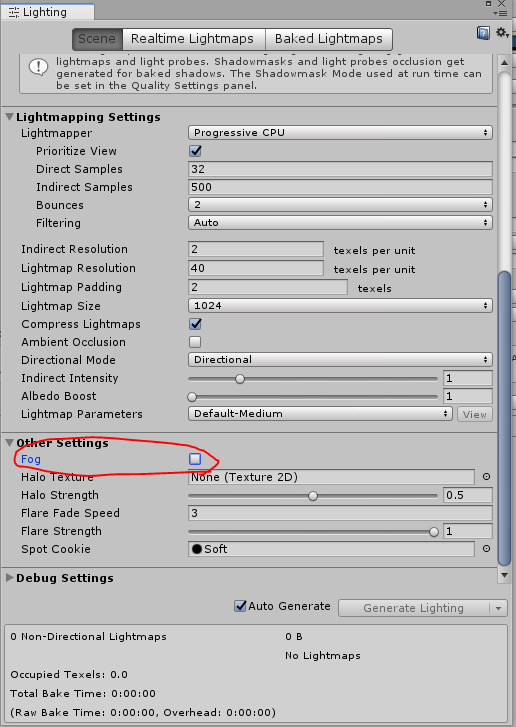Open the Generate Lighting dropdown arrow
This screenshot has width=516, height=727.
click(x=498, y=608)
